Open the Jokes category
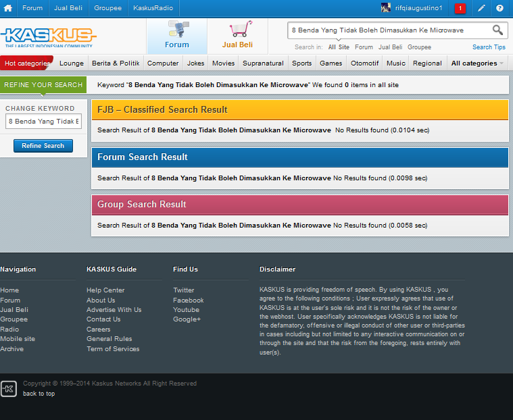The width and height of the screenshot is (513, 420). pyautogui.click(x=195, y=63)
